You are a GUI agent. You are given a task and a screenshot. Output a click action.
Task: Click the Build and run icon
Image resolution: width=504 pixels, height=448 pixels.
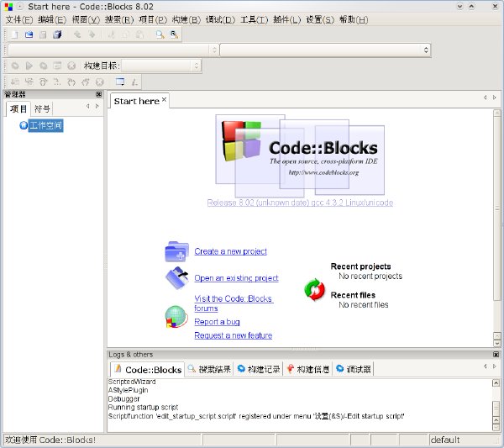point(43,66)
